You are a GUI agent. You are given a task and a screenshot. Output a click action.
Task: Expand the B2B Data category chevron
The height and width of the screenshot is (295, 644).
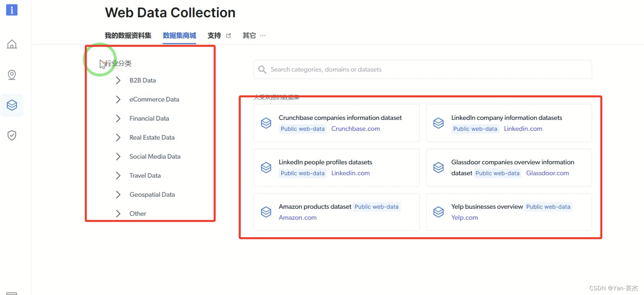[x=118, y=80]
